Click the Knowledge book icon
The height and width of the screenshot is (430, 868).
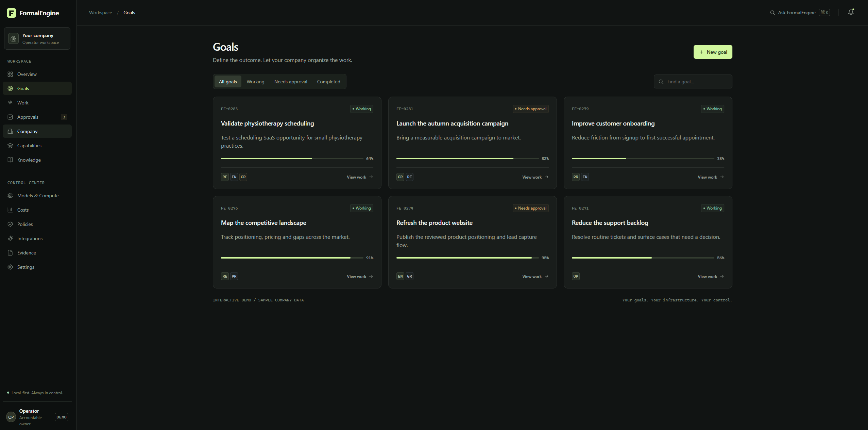click(x=10, y=160)
